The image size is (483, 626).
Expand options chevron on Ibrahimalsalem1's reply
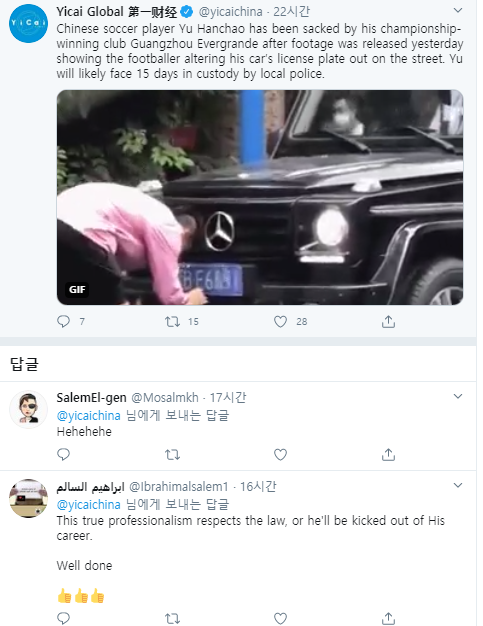click(x=458, y=485)
